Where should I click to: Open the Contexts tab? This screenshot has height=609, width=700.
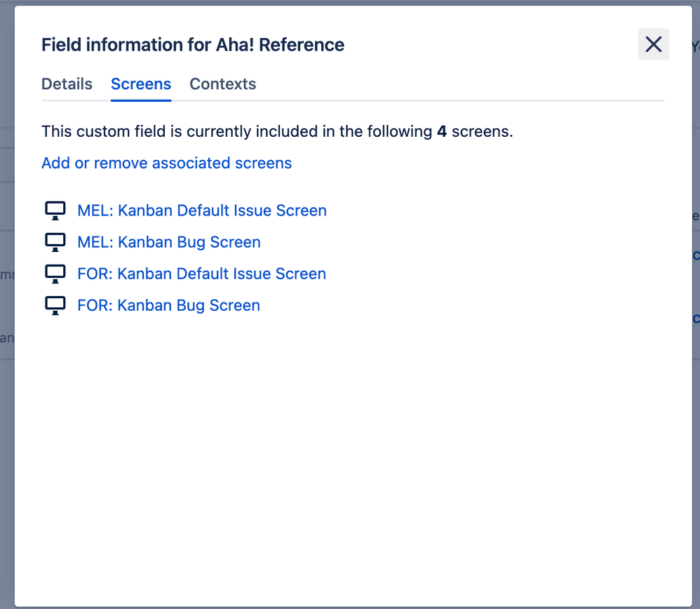(x=223, y=84)
